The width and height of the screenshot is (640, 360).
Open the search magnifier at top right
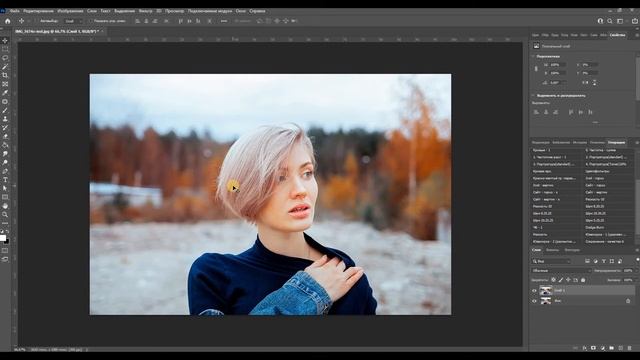click(x=610, y=21)
